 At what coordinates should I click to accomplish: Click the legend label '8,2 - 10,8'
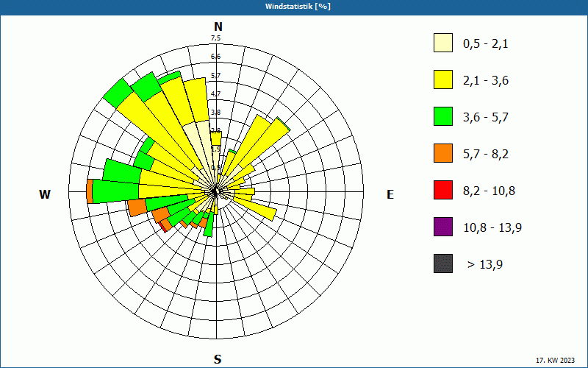click(489, 191)
